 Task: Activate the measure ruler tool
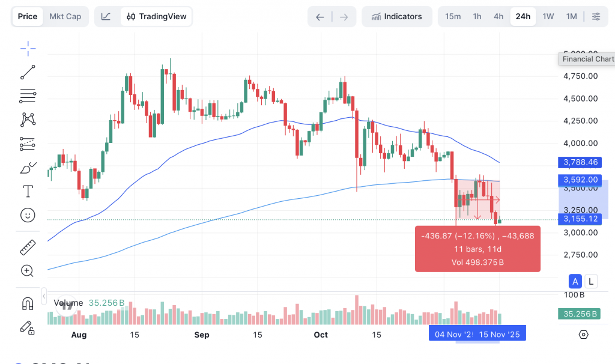(28, 247)
